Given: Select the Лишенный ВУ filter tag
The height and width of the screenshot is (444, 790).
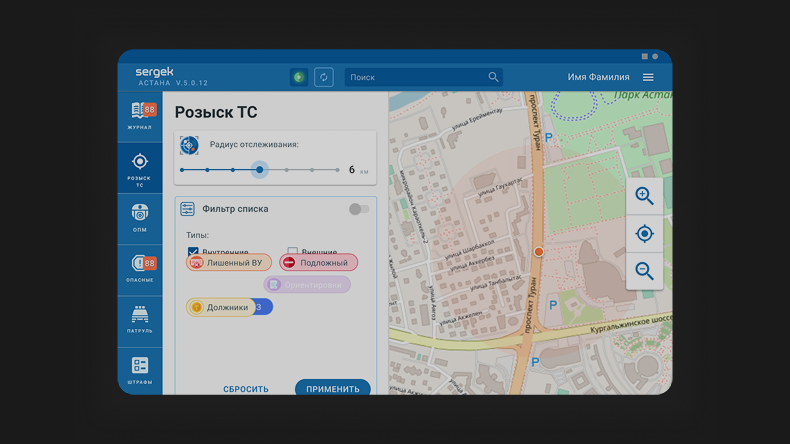Looking at the screenshot, I should (x=229, y=263).
